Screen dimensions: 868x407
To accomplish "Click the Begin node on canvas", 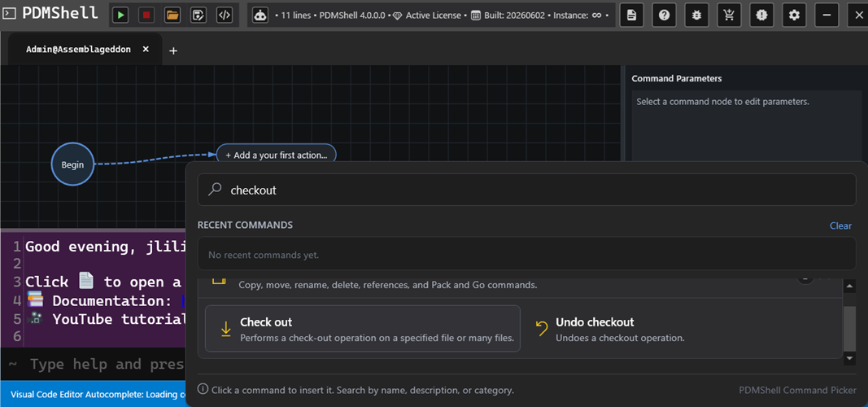I will point(72,164).
